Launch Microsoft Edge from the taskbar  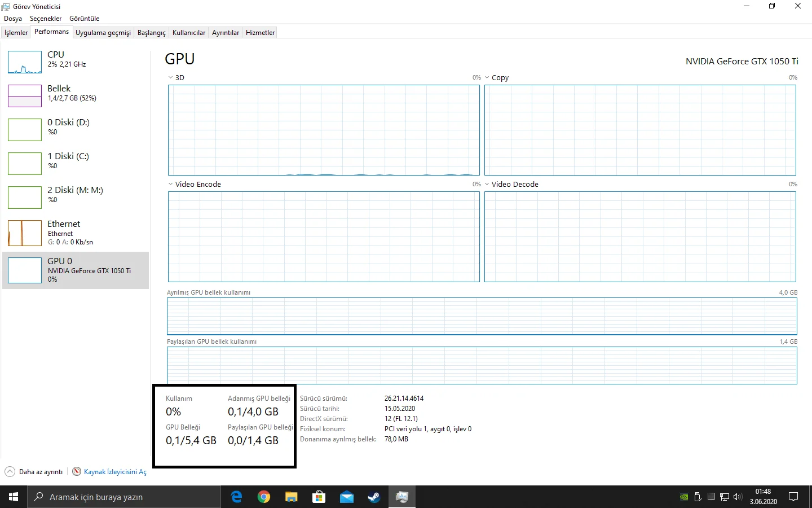pyautogui.click(x=236, y=497)
